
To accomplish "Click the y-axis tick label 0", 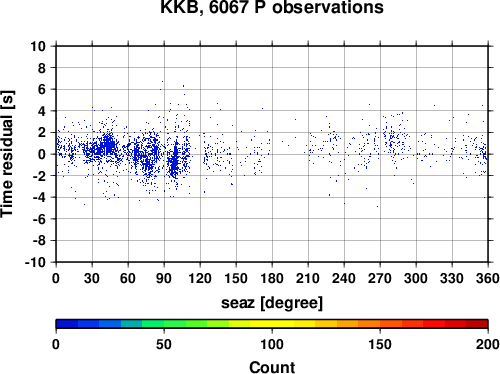I will point(42,154).
